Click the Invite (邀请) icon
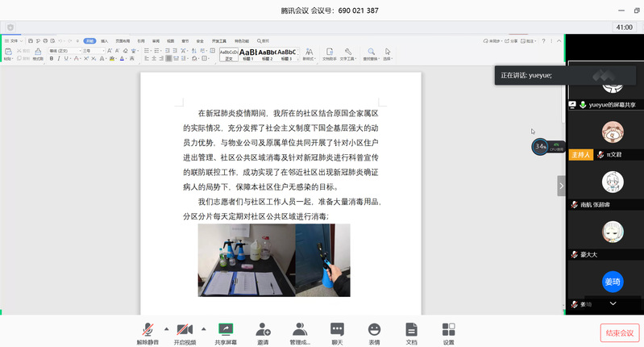This screenshot has width=644, height=347. (x=263, y=332)
